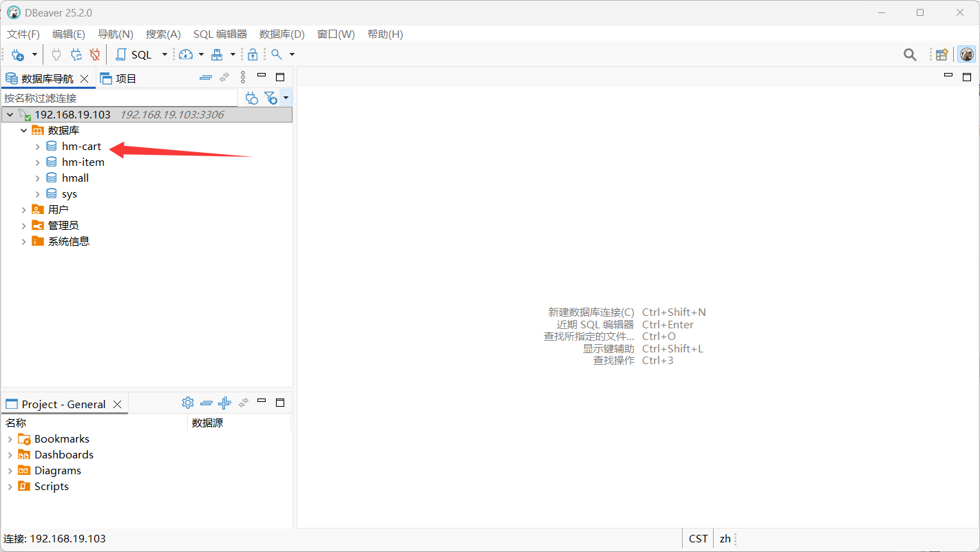Click the search magnifier icon in the toolbar
Screen dimensions: 980x552
pos(275,54)
